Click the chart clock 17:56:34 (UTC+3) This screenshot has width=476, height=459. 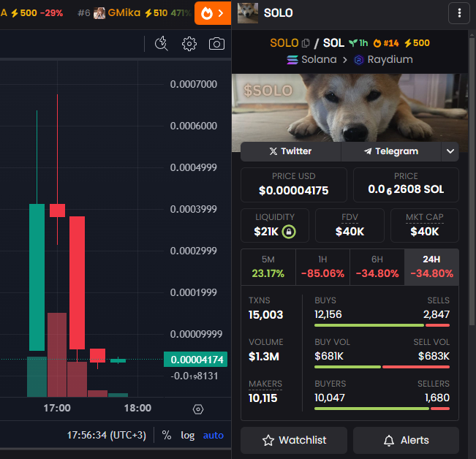(x=107, y=436)
